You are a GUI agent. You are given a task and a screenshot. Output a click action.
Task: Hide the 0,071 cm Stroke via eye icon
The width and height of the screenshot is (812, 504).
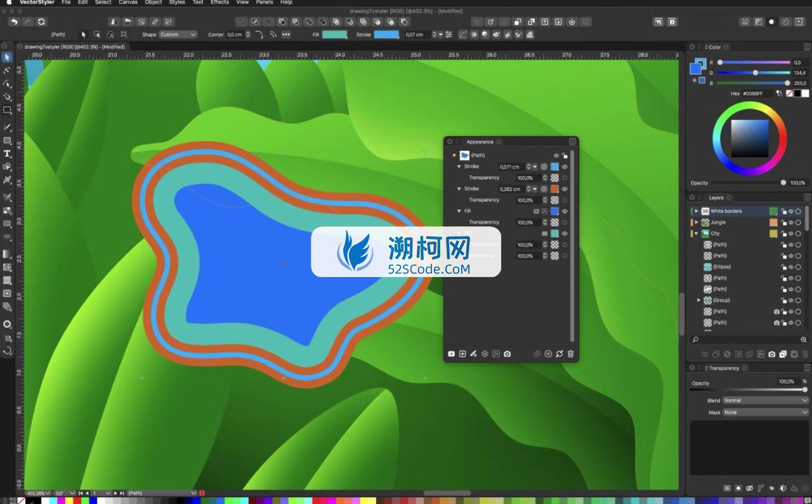[565, 167]
